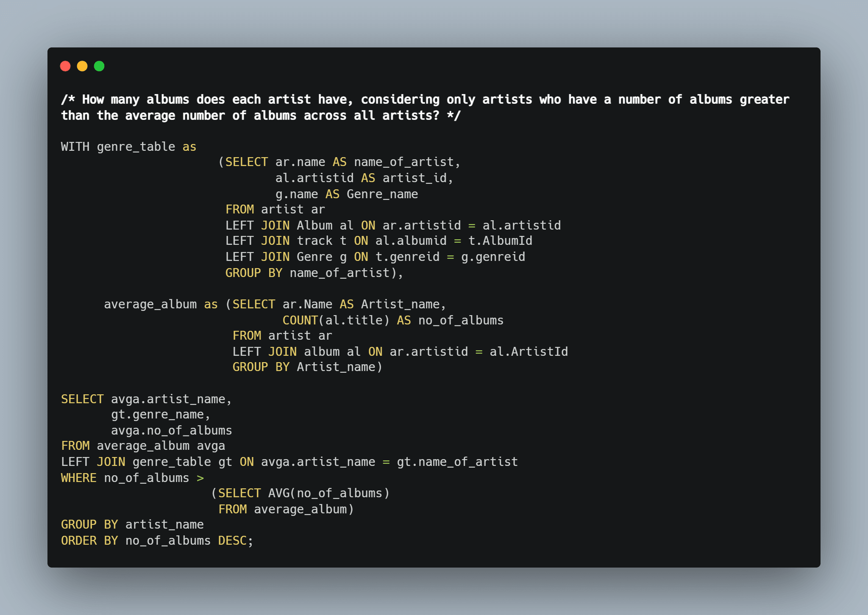Click the genre_table CTE name after WITH
868x615 pixels.
136,147
